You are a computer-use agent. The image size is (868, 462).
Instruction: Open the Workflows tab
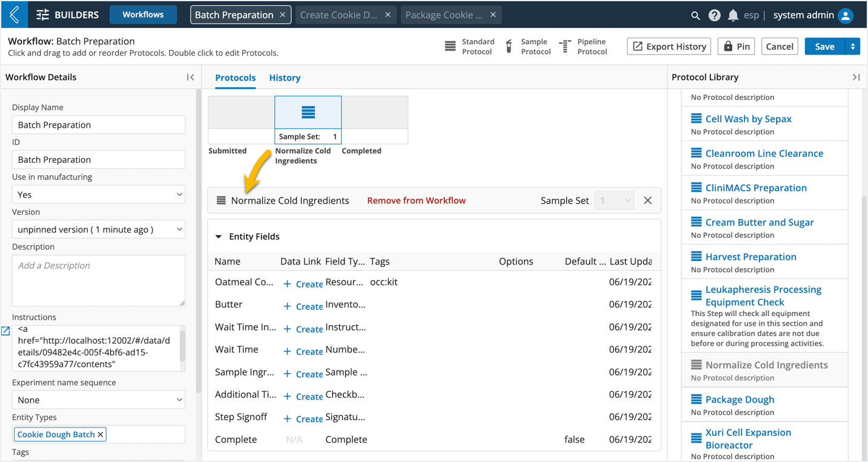(143, 15)
